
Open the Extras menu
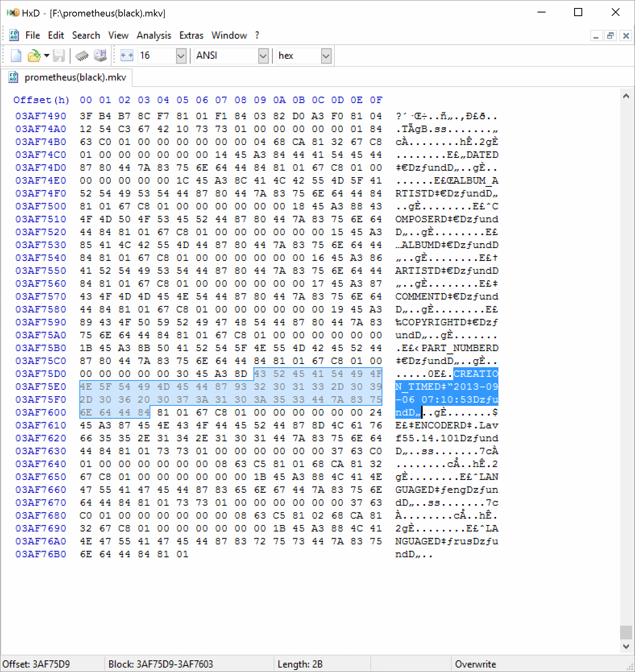[x=191, y=35]
